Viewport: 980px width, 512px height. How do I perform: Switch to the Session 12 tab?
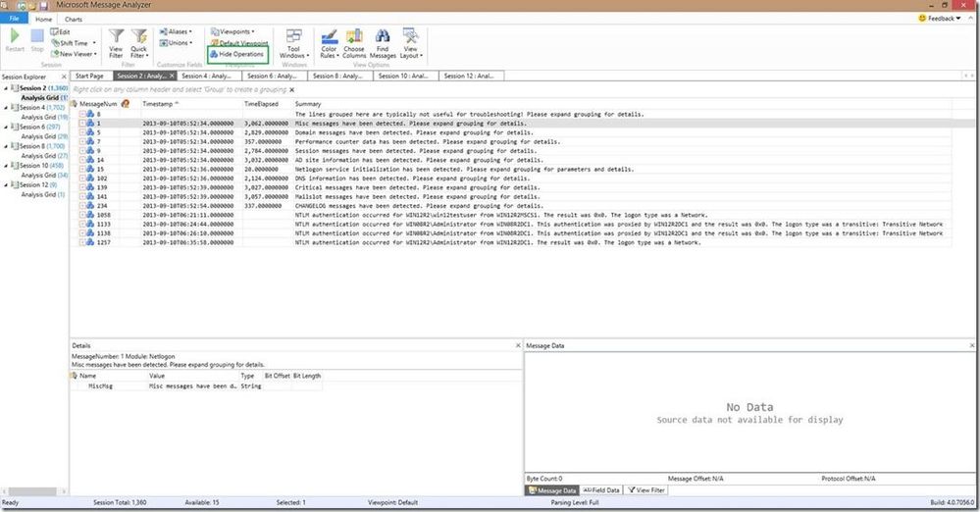click(471, 76)
